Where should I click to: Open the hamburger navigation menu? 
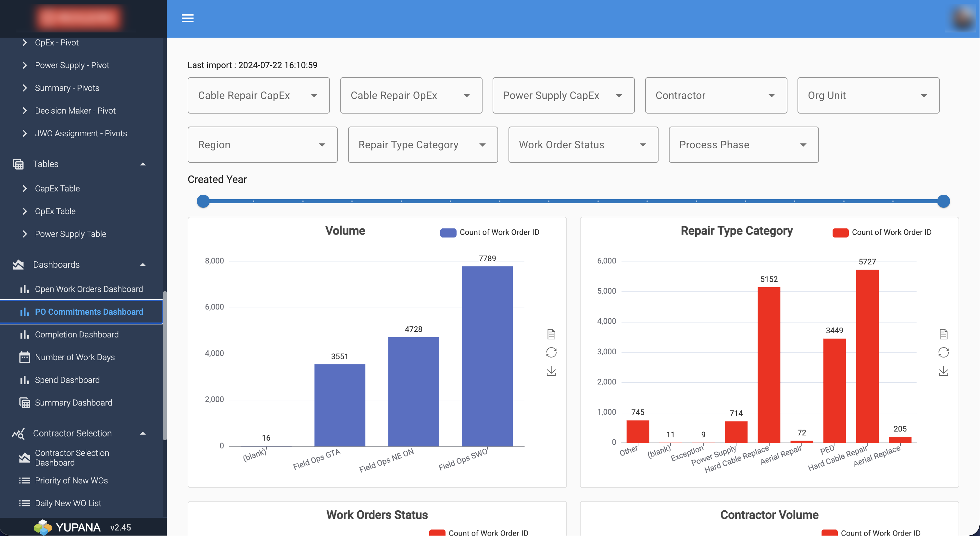point(188,18)
